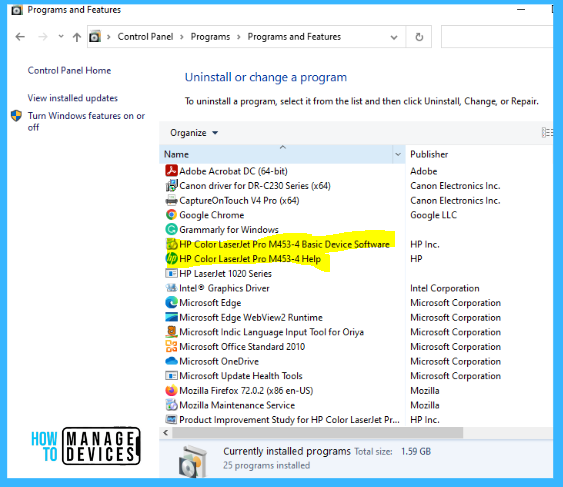Click Intel Corporation publisher cell
Viewport: 563px width, 487px height.
point(445,288)
